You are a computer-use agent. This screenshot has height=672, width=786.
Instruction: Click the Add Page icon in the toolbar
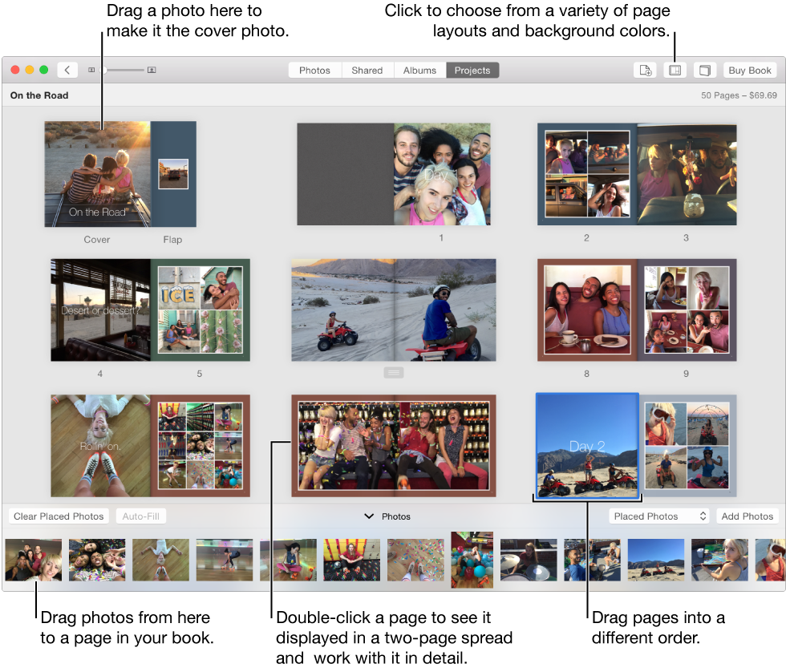coord(646,70)
